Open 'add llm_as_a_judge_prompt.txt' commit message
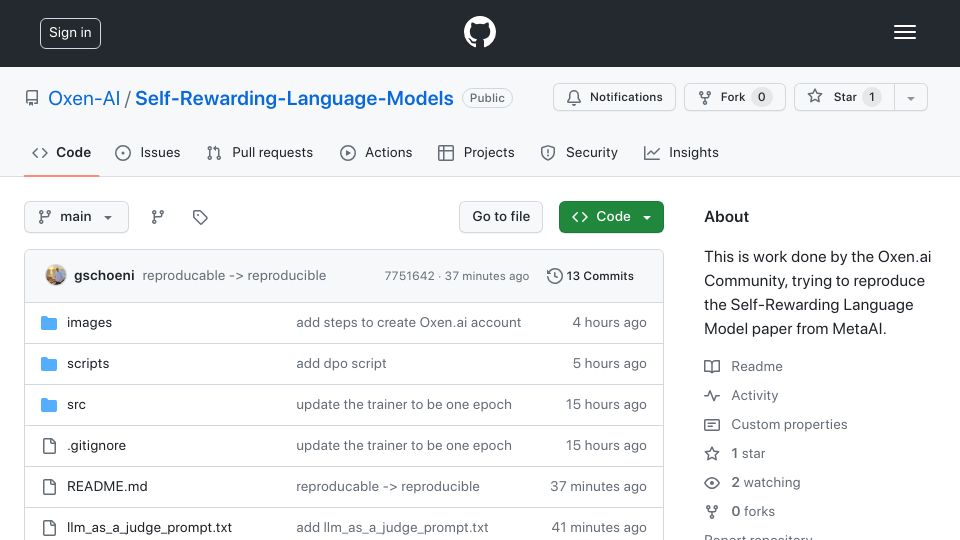Image resolution: width=960 pixels, height=540 pixels. point(392,528)
